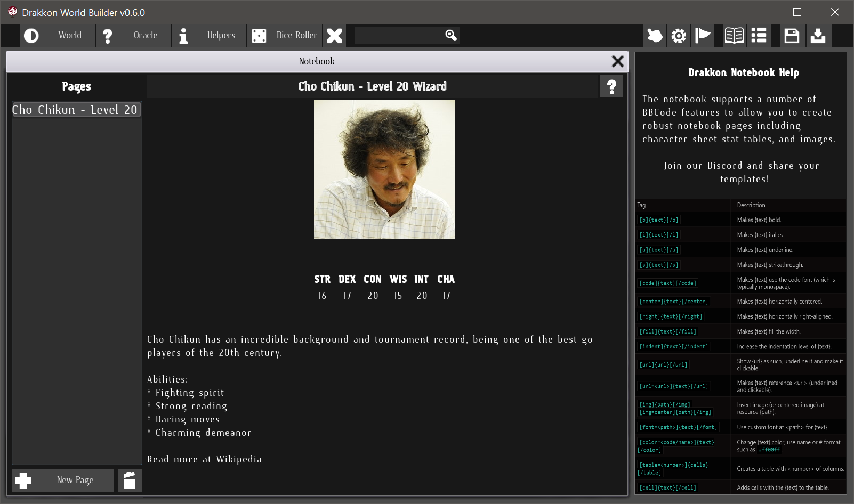Viewport: 854px width, 504px height.
Task: Click the STR stat header
Action: click(x=322, y=279)
